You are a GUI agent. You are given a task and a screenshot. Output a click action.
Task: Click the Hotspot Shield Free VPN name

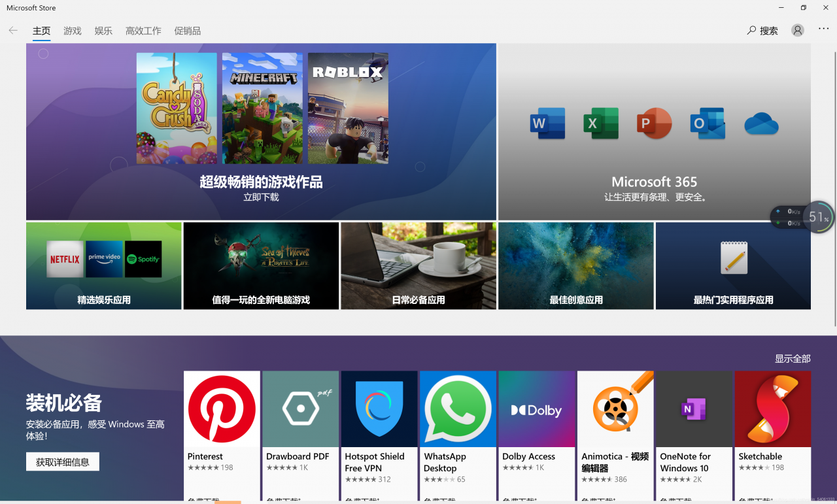pyautogui.click(x=375, y=462)
